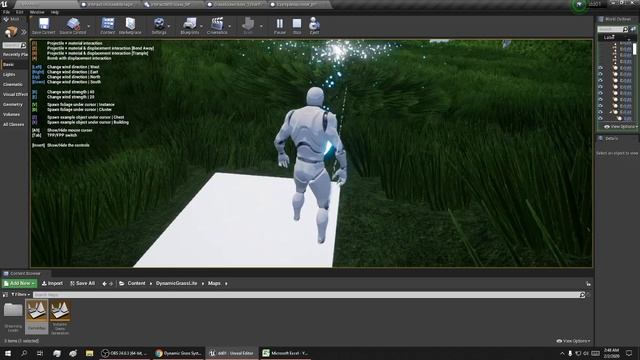Click the Modes panel search field

(14, 45)
